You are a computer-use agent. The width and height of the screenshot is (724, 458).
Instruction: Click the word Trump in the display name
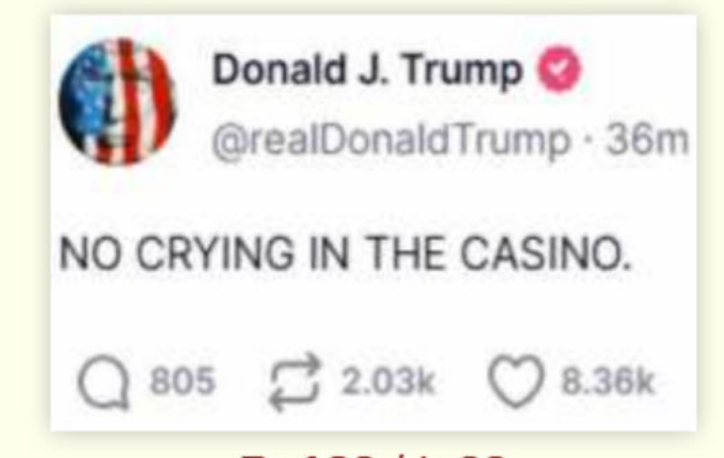(462, 71)
